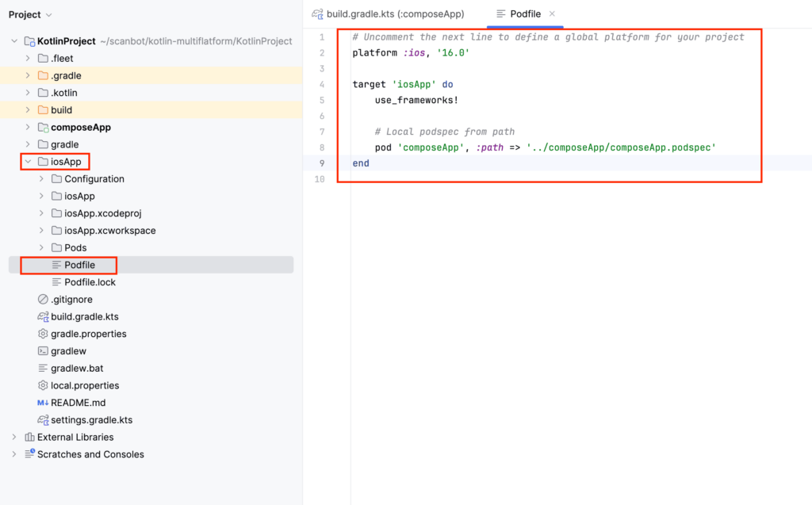The width and height of the screenshot is (812, 505).
Task: Click the gear icon beside local.properties
Action: pos(42,385)
